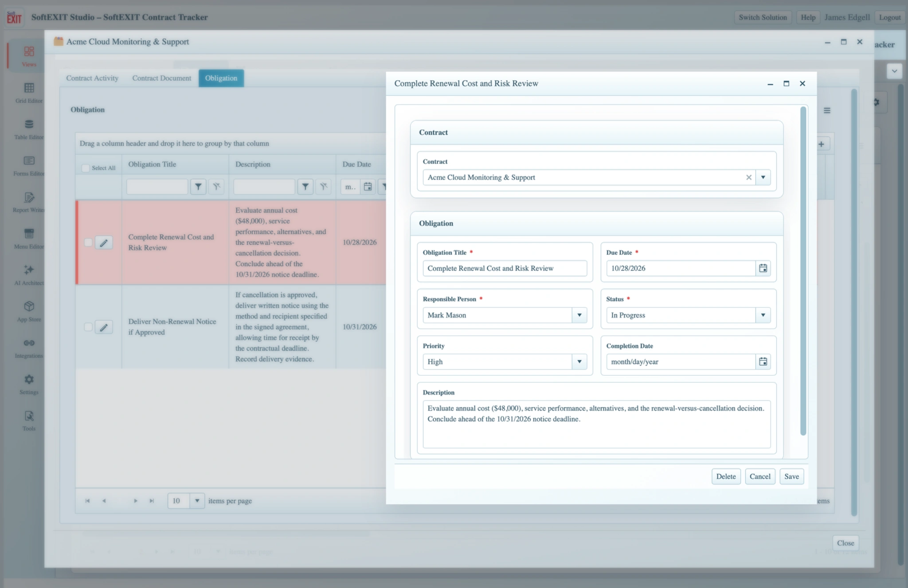
Task: Open App Store in sidebar
Action: click(x=29, y=311)
